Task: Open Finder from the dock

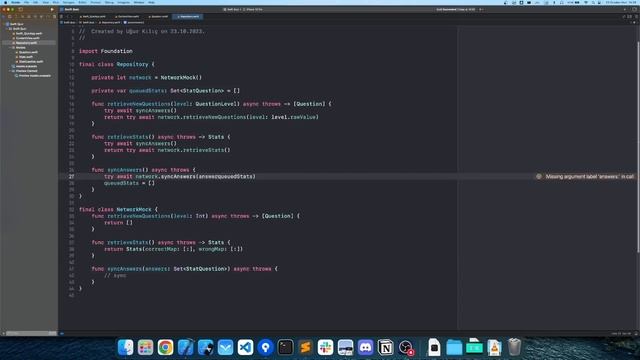Action: click(125, 347)
